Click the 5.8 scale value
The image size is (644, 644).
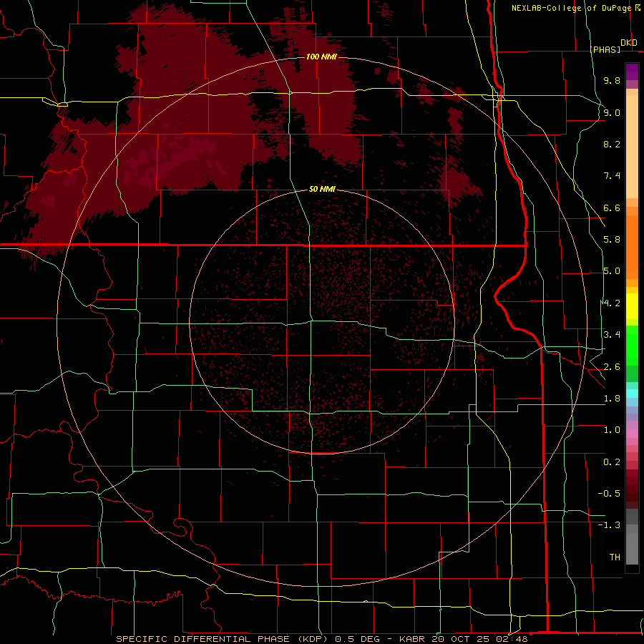pos(612,240)
